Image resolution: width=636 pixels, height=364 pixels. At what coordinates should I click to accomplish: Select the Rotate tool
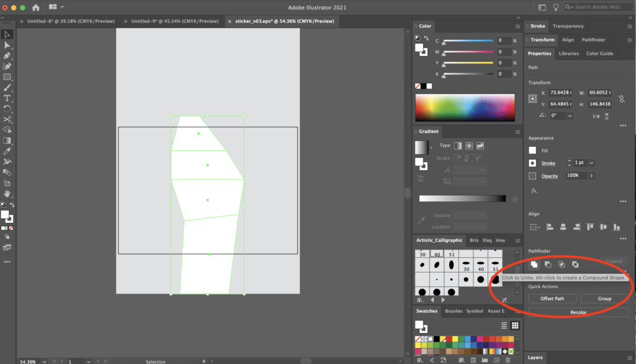tap(7, 109)
